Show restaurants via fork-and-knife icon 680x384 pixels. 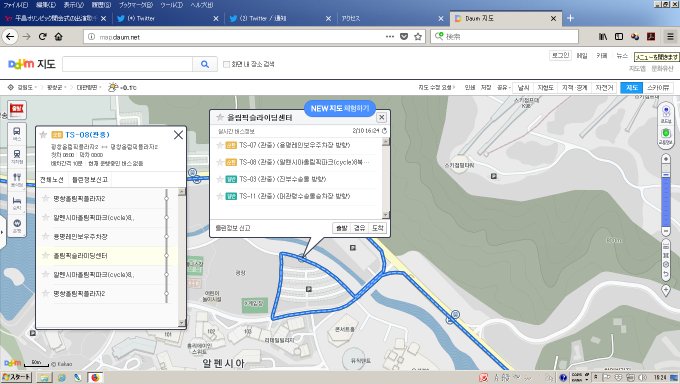click(16, 179)
